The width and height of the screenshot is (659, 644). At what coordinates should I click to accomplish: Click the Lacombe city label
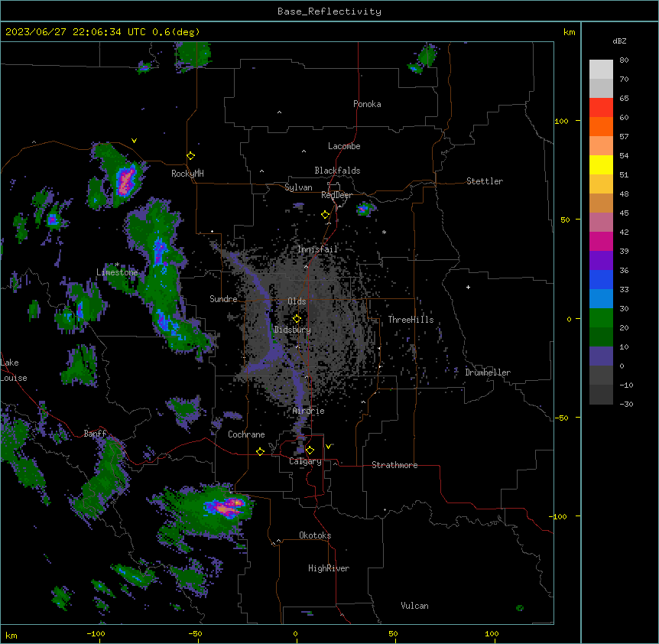click(344, 146)
